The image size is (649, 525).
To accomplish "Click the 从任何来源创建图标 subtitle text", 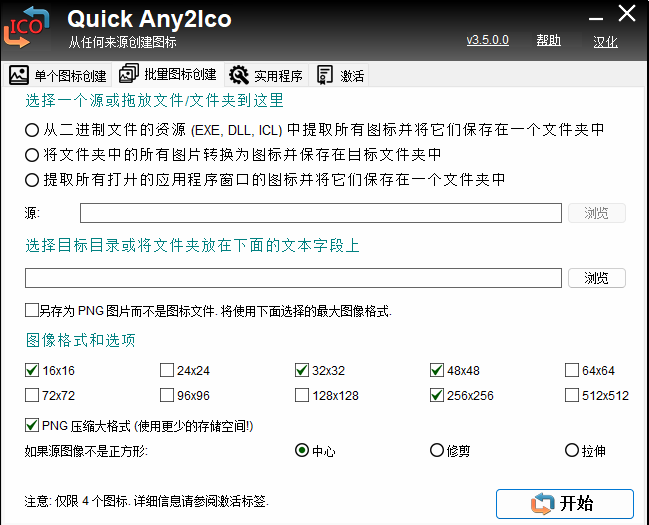I will point(123,42).
